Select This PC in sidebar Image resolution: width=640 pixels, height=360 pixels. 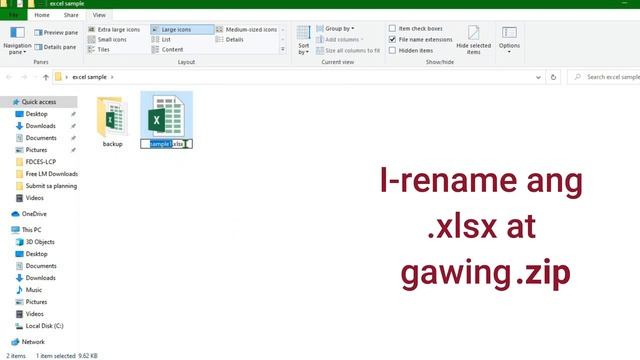[x=31, y=230]
